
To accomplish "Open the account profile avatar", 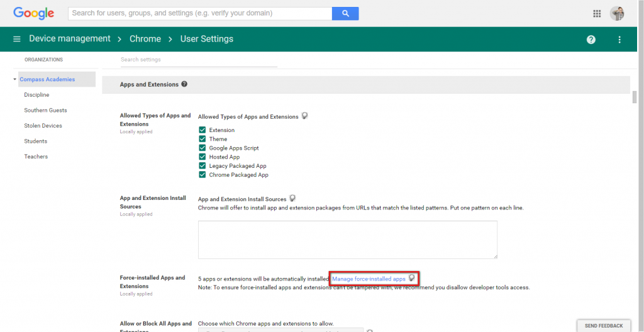I will click(x=617, y=14).
